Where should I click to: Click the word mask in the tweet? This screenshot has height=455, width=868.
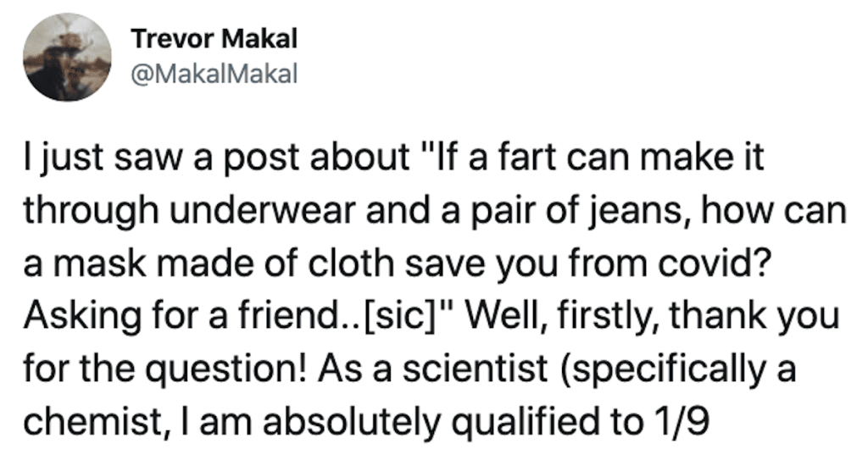(98, 263)
